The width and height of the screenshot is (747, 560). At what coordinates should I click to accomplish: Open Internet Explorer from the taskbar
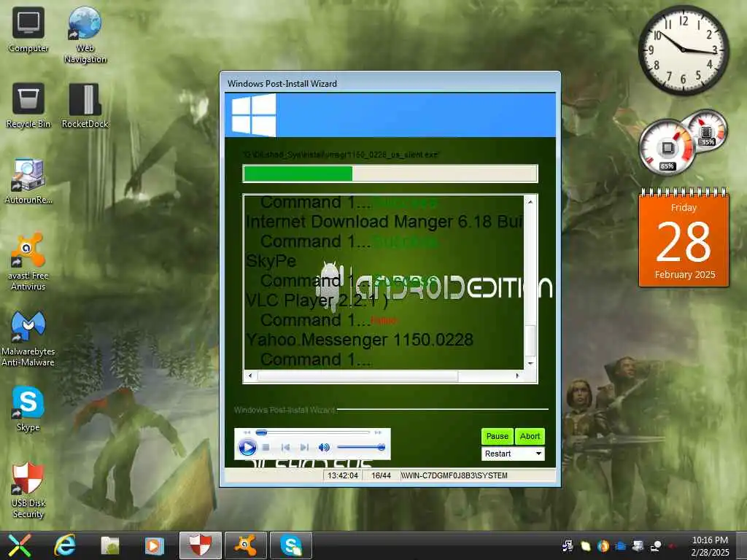point(65,545)
